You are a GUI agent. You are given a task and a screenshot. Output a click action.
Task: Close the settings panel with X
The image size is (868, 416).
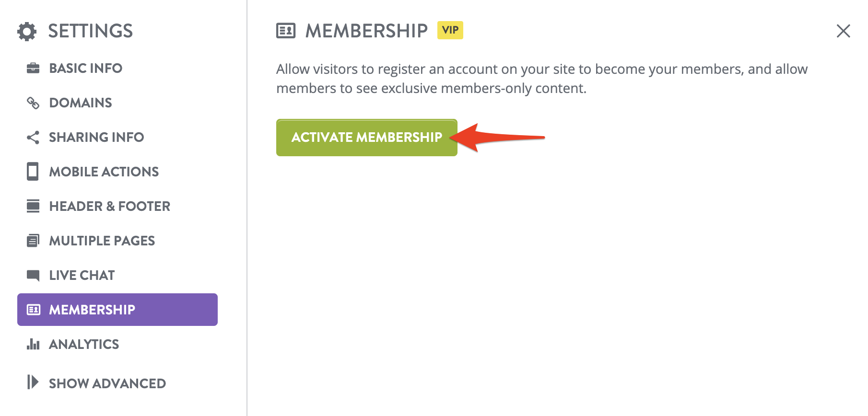tap(843, 31)
